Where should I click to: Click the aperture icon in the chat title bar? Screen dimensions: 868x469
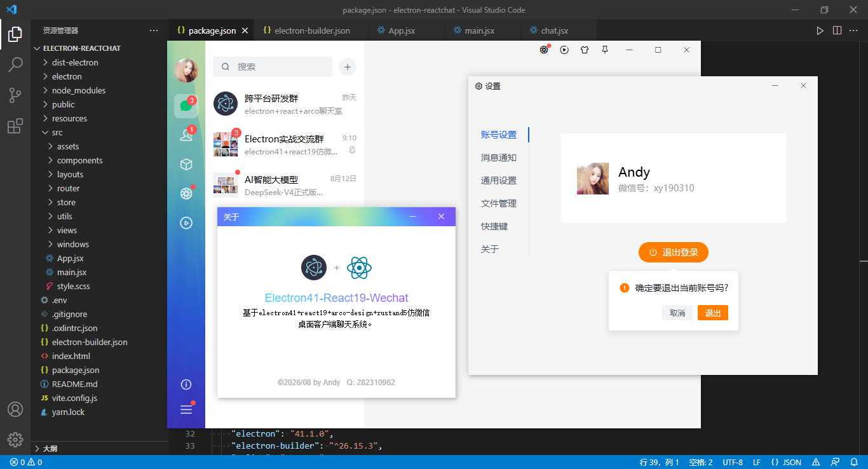(x=544, y=50)
